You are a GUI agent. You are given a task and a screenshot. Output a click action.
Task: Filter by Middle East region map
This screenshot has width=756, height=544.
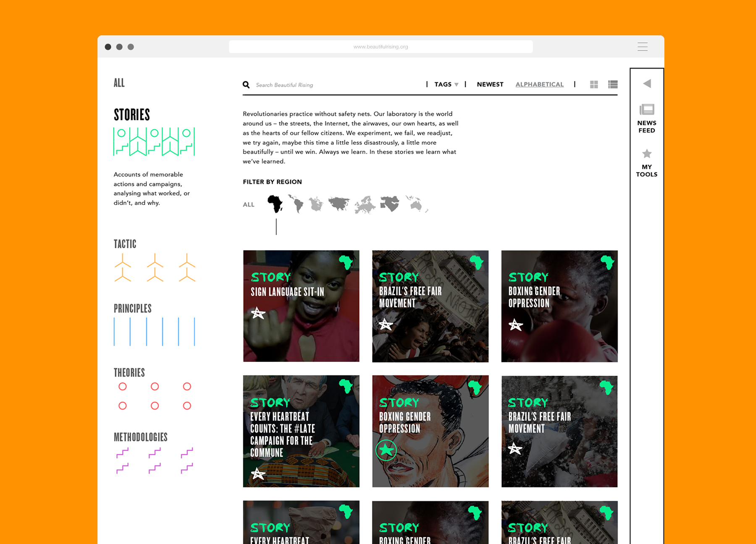390,204
